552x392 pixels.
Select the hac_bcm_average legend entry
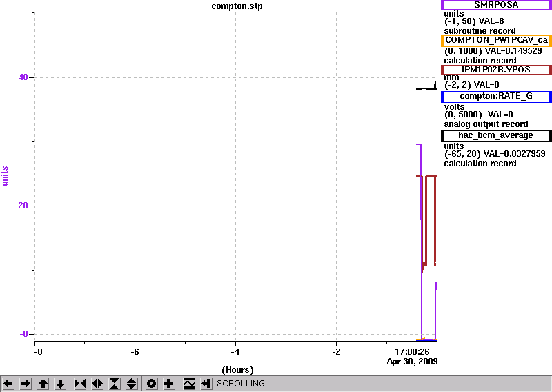(x=496, y=136)
